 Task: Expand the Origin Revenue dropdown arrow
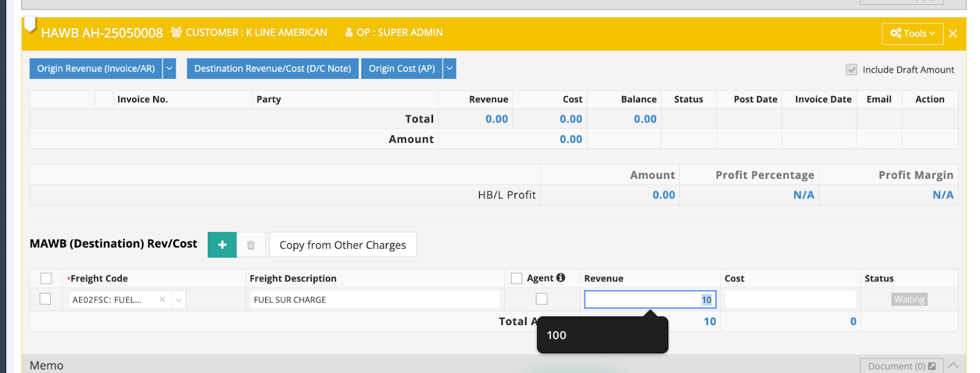170,69
